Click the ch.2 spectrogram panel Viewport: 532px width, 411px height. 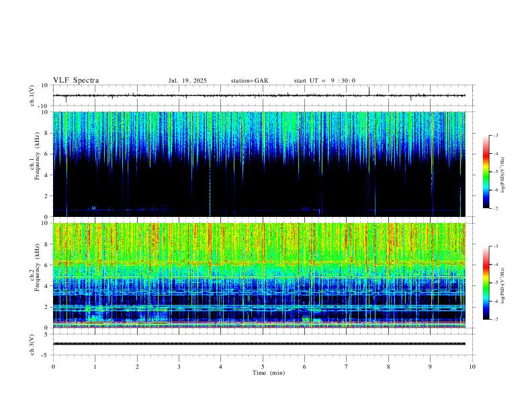click(259, 275)
